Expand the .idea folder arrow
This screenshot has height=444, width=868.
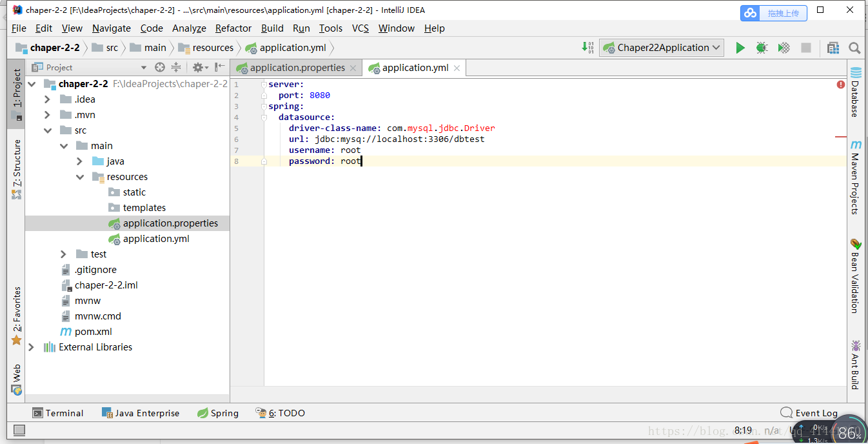47,99
